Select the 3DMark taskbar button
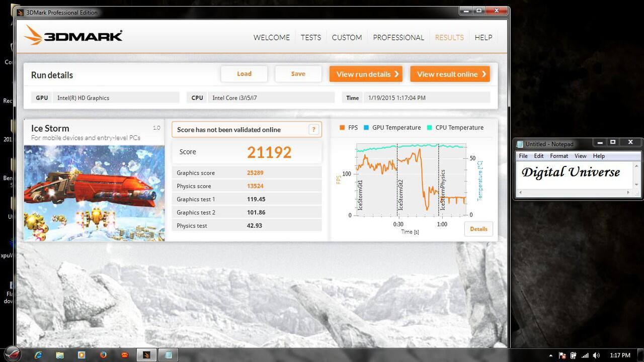The image size is (644, 362). click(146, 355)
